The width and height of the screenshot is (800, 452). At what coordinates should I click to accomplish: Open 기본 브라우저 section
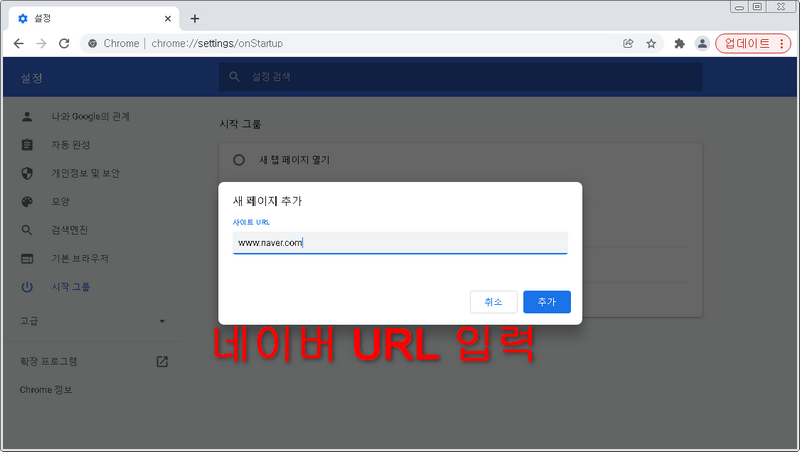click(x=80, y=259)
